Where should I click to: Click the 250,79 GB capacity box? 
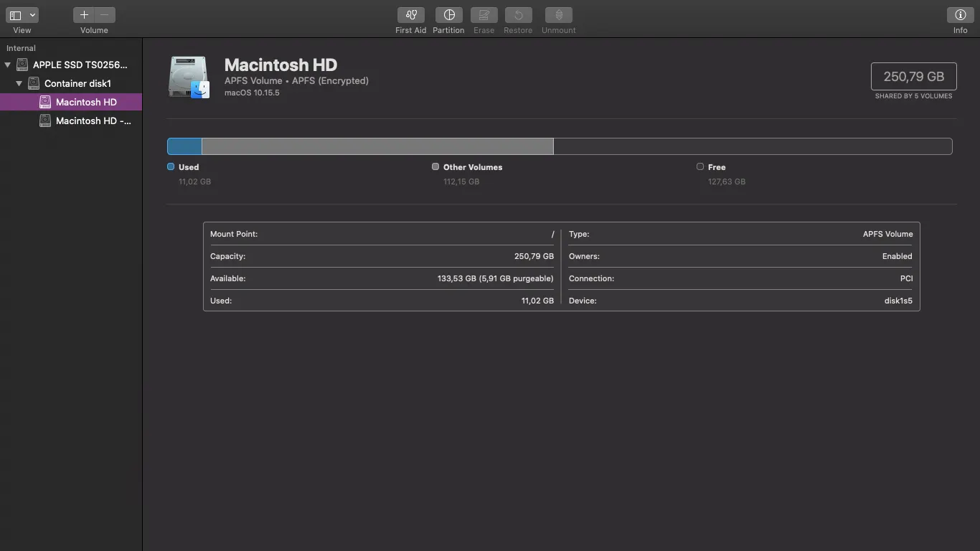click(x=913, y=77)
